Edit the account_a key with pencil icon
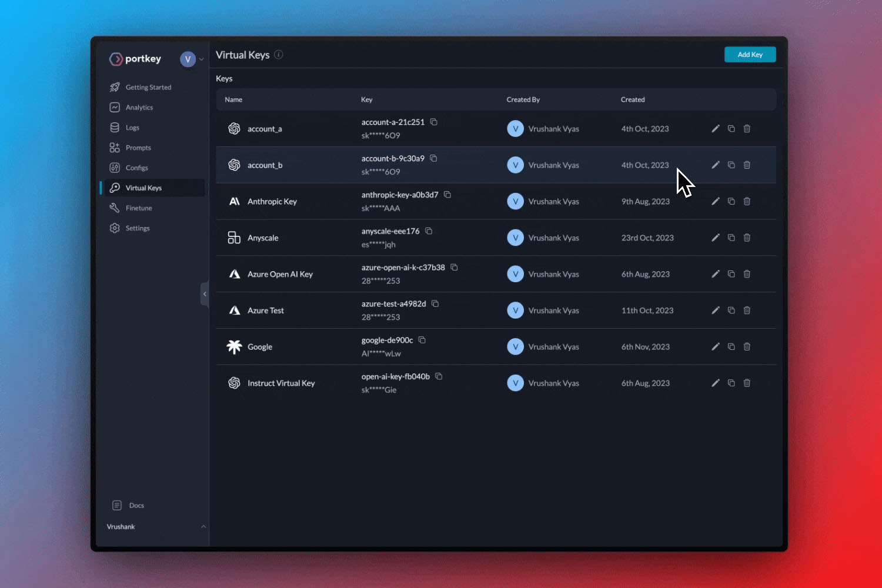The image size is (882, 588). click(x=716, y=129)
